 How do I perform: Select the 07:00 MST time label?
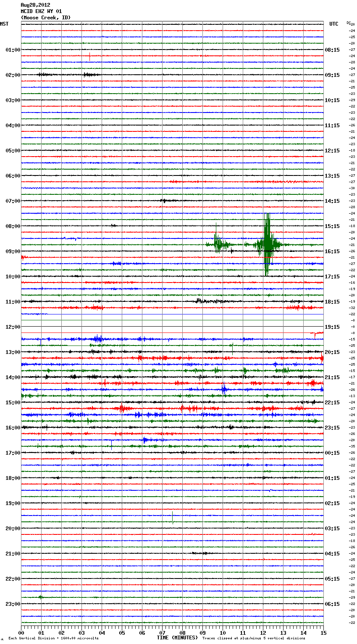tap(13, 201)
